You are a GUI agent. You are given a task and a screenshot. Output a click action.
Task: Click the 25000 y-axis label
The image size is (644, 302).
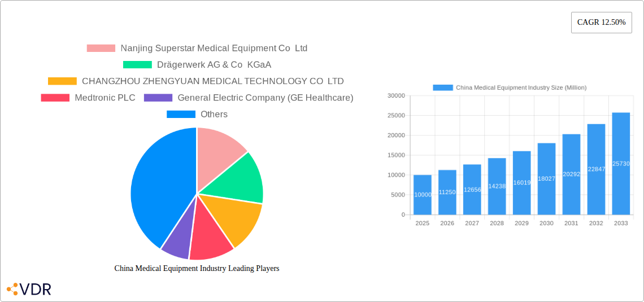click(396, 115)
